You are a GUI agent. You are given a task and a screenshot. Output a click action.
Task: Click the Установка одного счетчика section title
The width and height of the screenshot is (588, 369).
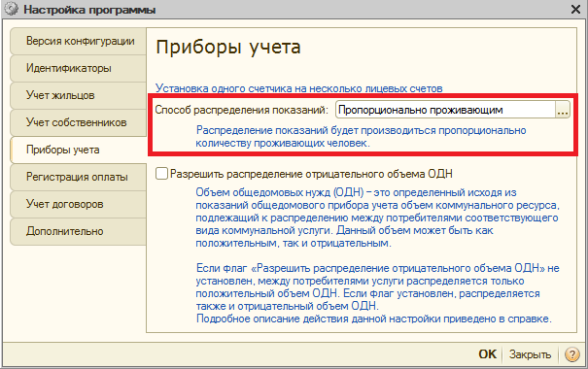(x=299, y=88)
